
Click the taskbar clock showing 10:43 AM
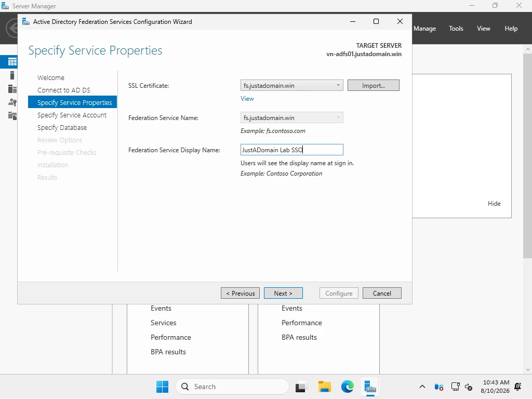(x=495, y=387)
